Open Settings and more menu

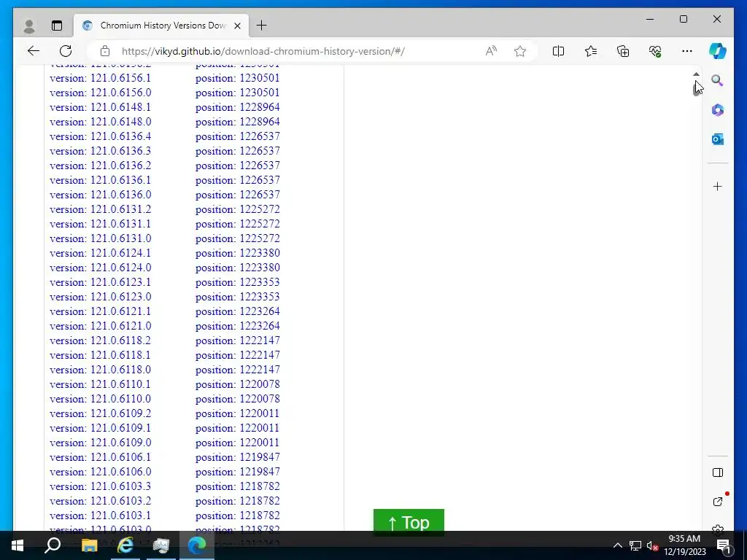pos(687,51)
